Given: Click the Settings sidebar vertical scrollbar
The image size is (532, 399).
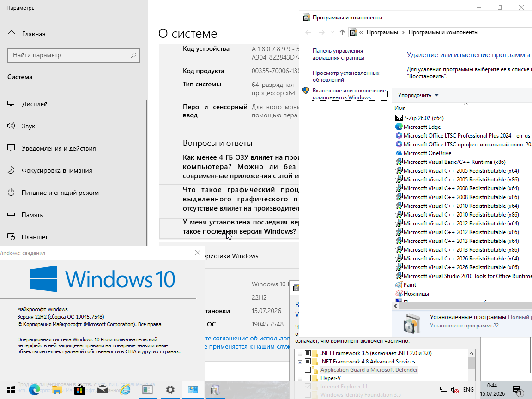Looking at the screenshot, I should coord(146,172).
